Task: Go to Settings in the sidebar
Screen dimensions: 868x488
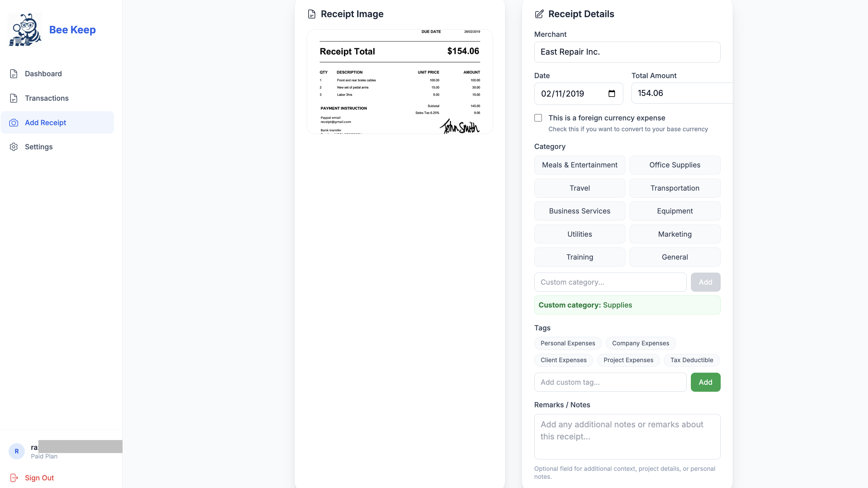Action: [38, 147]
